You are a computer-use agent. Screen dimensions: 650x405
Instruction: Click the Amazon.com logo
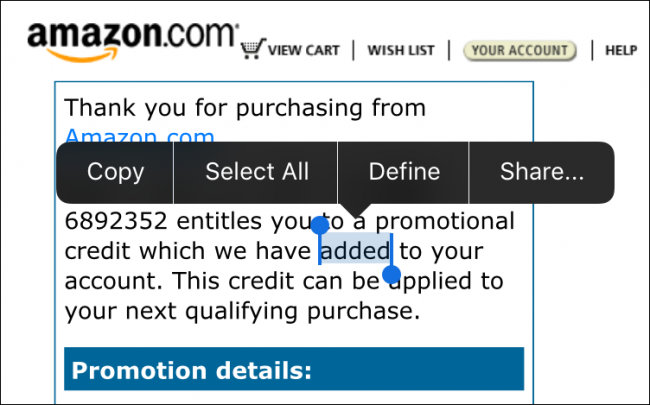click(132, 40)
